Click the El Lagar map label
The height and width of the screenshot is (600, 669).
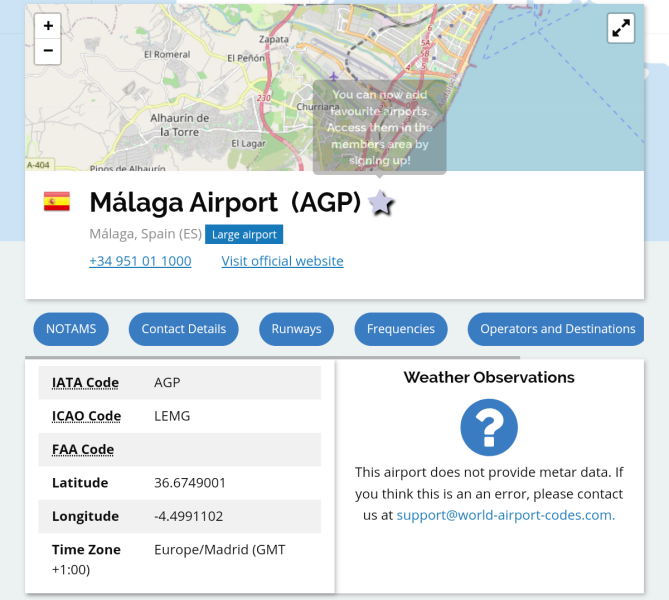(248, 143)
